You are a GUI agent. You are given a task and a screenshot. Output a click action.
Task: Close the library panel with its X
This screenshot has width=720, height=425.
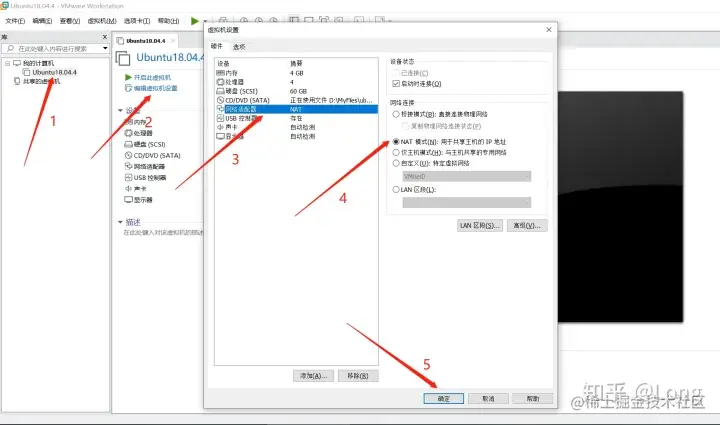[x=105, y=37]
